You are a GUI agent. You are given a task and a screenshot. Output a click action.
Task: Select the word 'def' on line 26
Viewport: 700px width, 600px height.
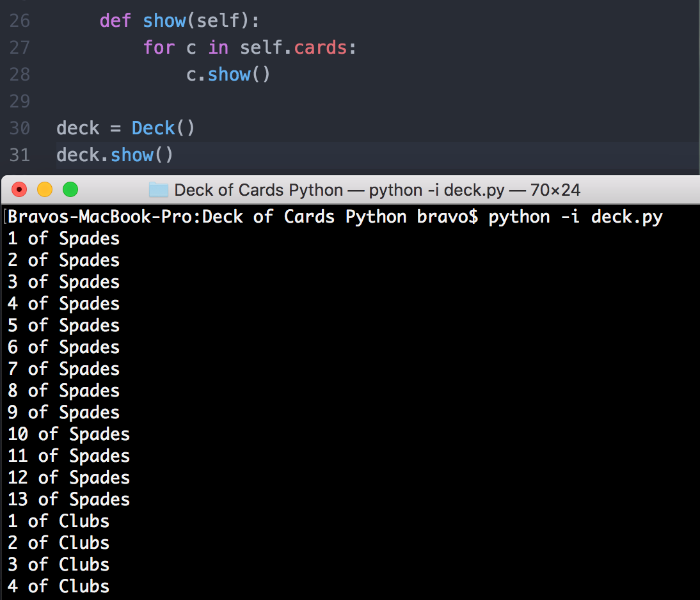click(115, 20)
